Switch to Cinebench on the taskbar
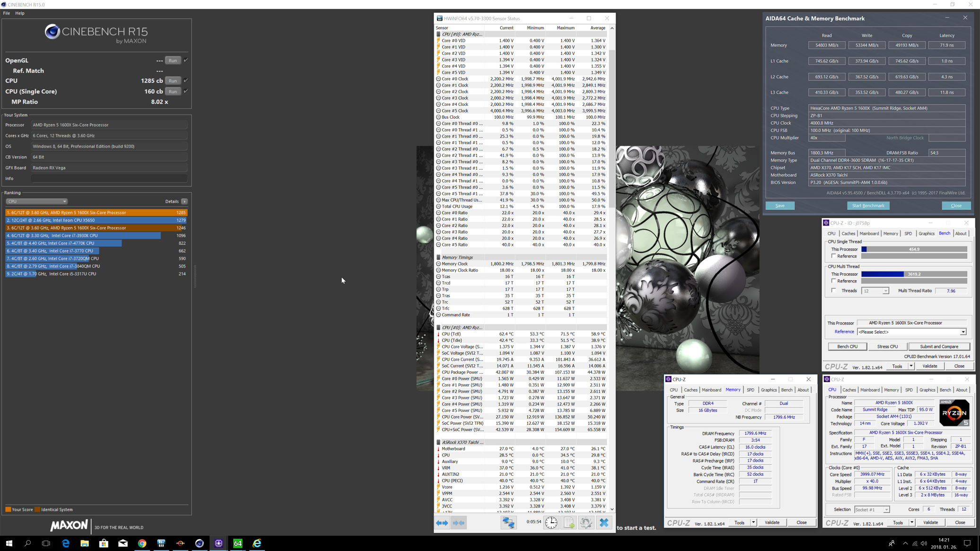 pyautogui.click(x=199, y=543)
